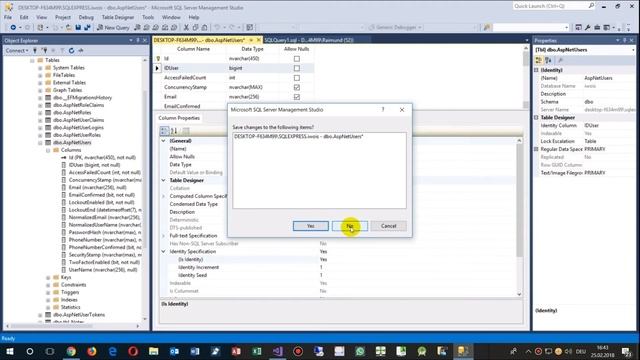The width and height of the screenshot is (640, 360).
Task: Collapse the (General) section in Column Properties
Action: (x=163, y=141)
